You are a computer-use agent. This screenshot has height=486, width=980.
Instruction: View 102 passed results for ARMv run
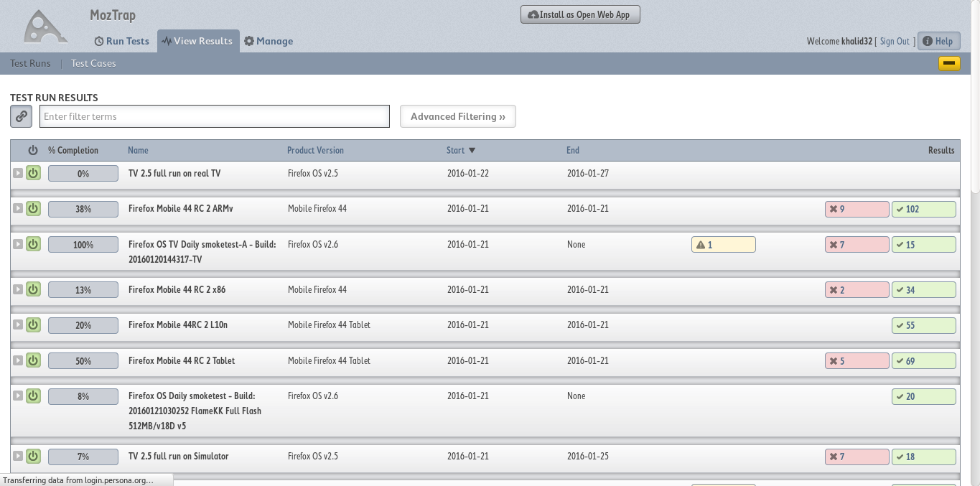(x=924, y=209)
